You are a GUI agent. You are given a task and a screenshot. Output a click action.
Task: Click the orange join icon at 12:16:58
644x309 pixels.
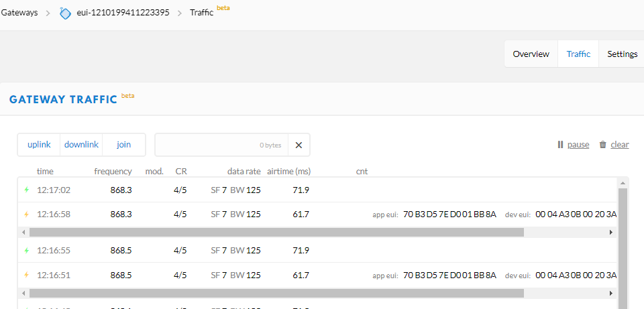27,215
